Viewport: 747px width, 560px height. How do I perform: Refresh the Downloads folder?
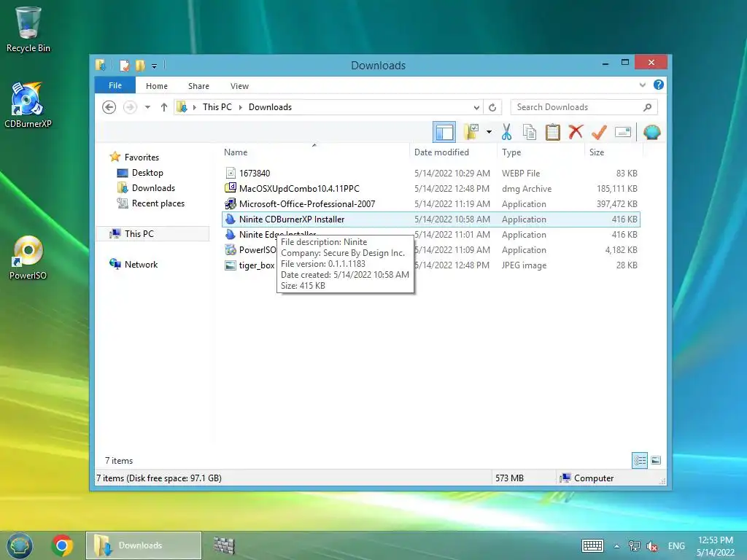(x=492, y=107)
